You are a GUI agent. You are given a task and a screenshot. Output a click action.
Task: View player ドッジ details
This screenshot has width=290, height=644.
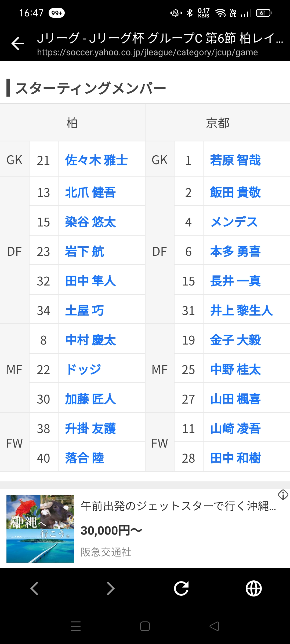point(83,369)
